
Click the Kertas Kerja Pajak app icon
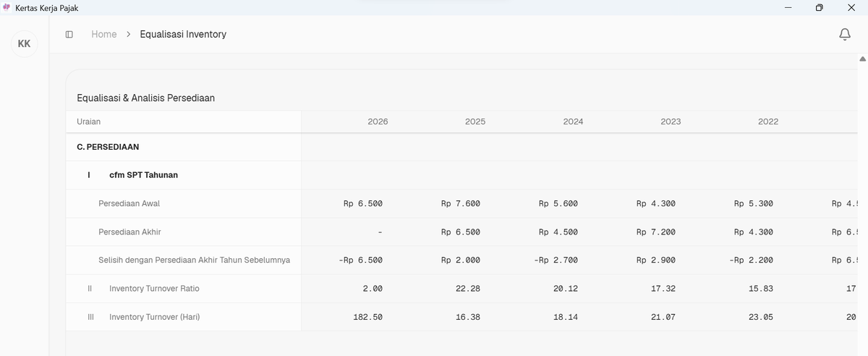click(x=7, y=8)
